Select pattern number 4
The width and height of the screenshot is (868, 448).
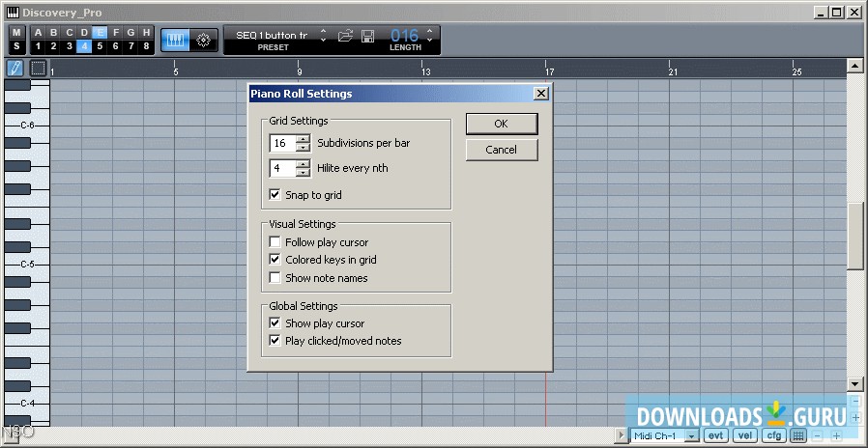[84, 46]
